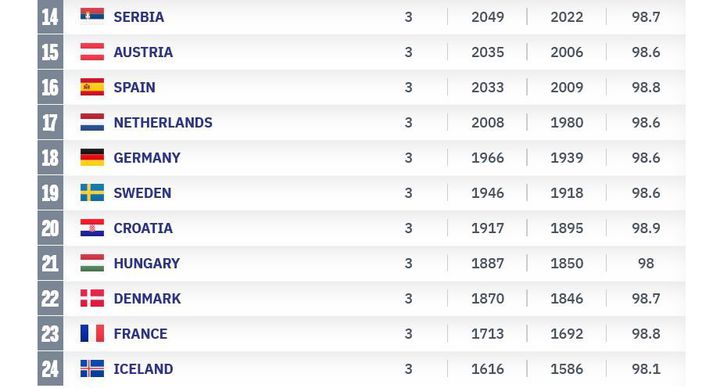
Task: Select rank number 24 badge
Action: 50,369
